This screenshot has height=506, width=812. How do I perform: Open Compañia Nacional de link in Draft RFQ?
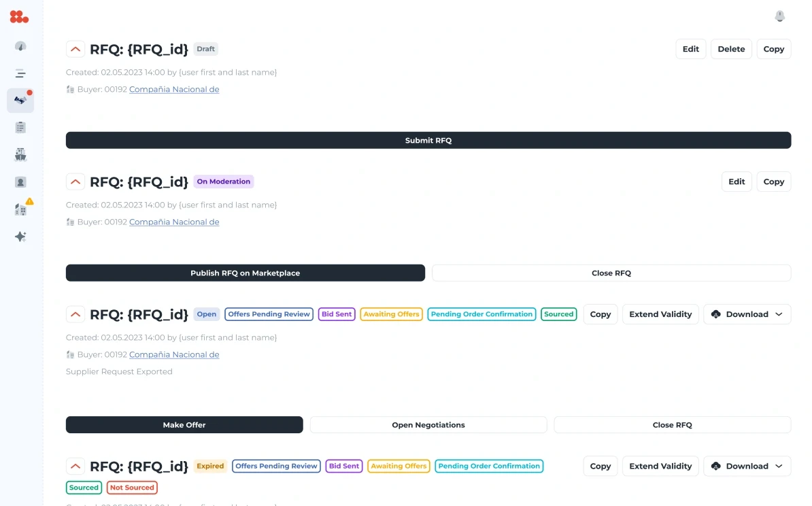pyautogui.click(x=174, y=89)
